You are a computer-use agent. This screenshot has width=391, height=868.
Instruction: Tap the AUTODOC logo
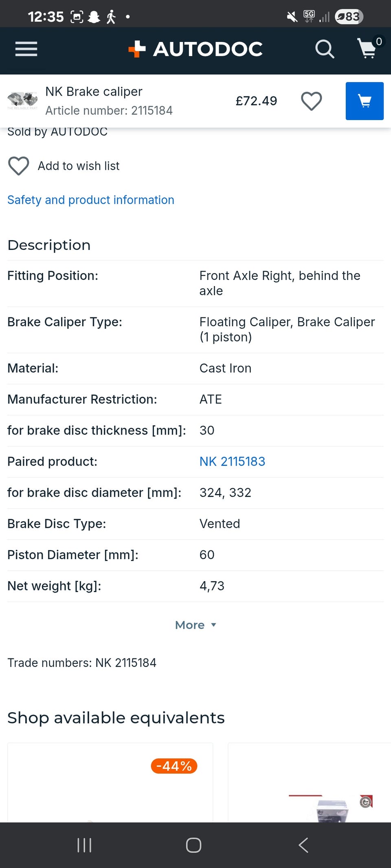[x=195, y=49]
